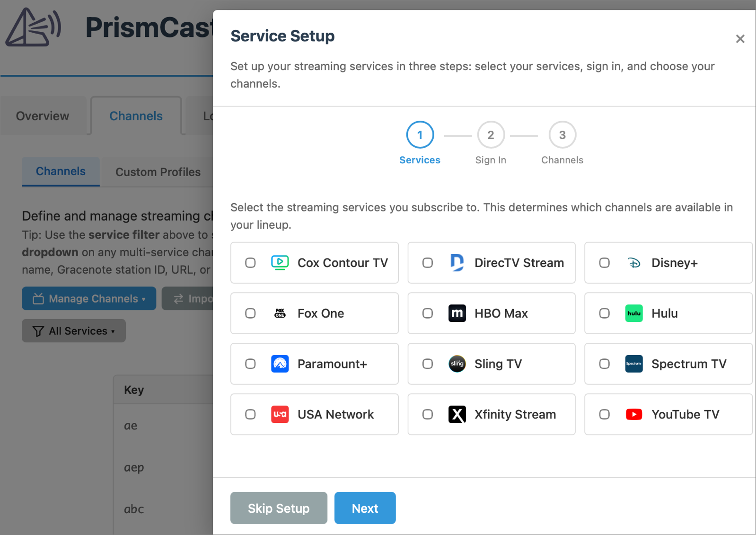Click the DirecTV Stream logo icon

[457, 263]
